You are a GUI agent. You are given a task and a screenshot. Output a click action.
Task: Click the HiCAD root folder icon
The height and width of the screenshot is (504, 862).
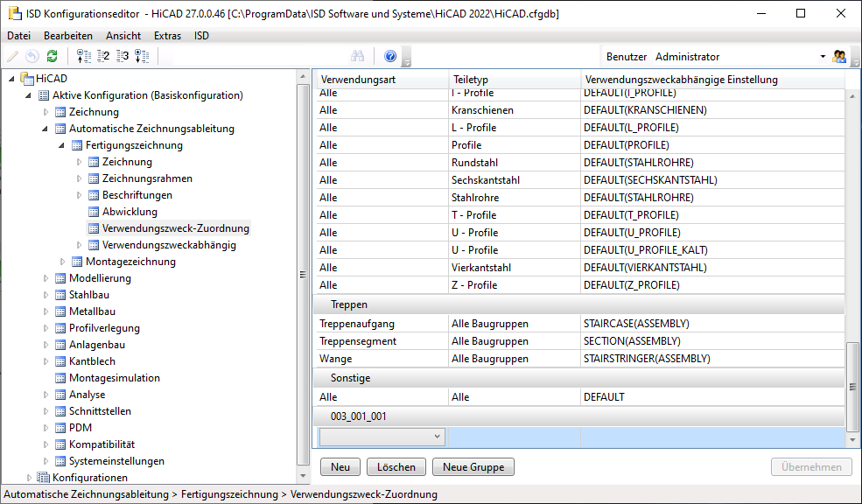[x=27, y=78]
